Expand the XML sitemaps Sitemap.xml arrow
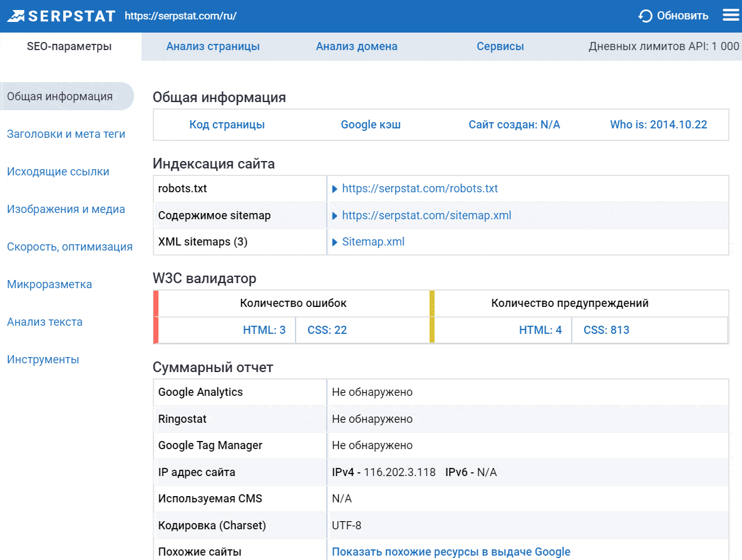 (x=334, y=242)
